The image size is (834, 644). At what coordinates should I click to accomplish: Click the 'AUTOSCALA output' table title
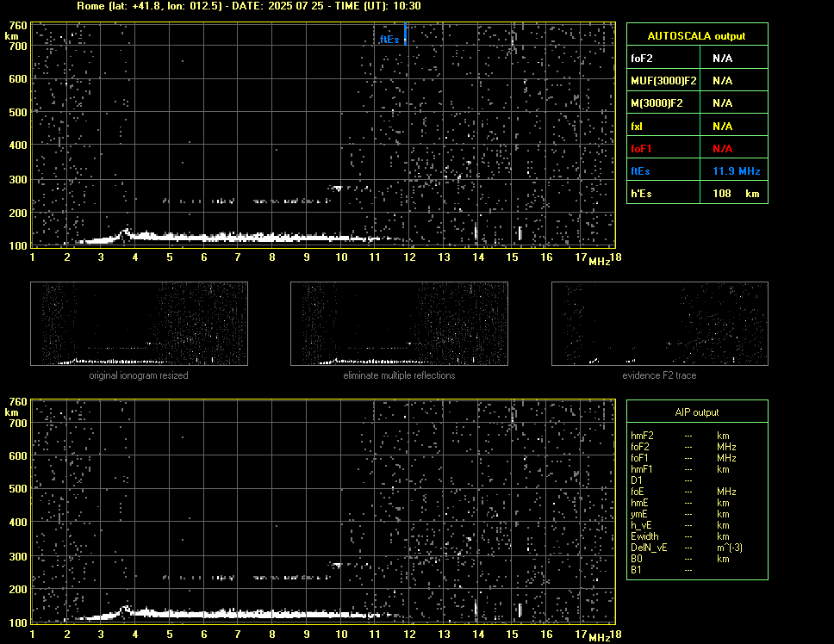696,36
